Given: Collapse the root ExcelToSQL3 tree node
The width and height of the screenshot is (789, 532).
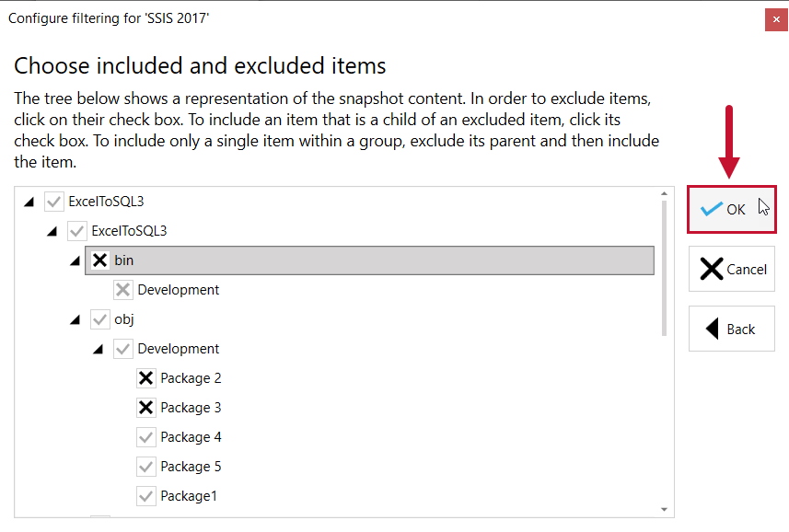Looking at the screenshot, I should (x=29, y=202).
